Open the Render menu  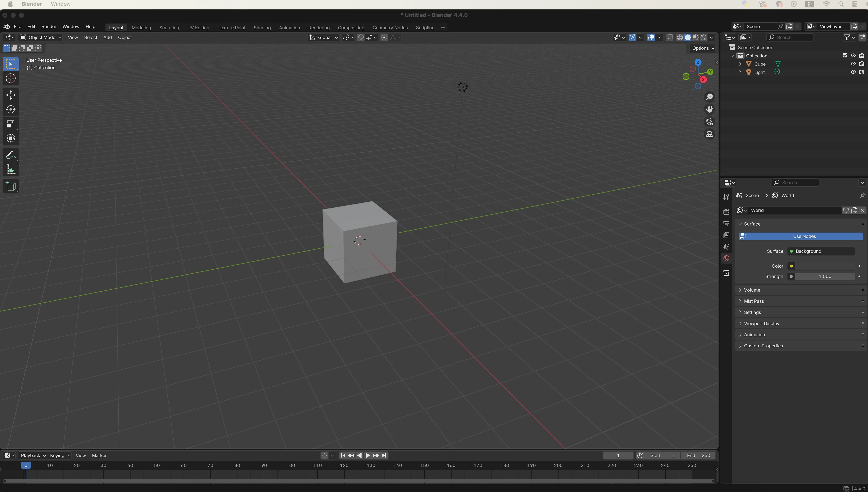click(x=49, y=26)
